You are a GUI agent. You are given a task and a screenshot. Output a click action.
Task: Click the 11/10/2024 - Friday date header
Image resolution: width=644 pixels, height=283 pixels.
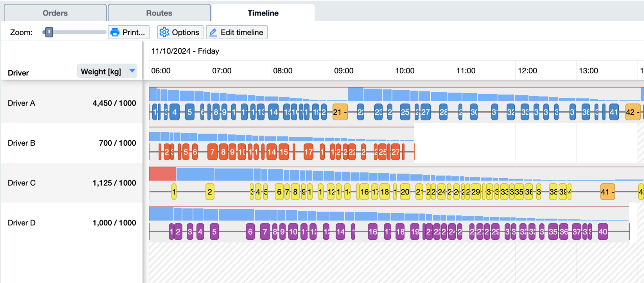(x=185, y=51)
